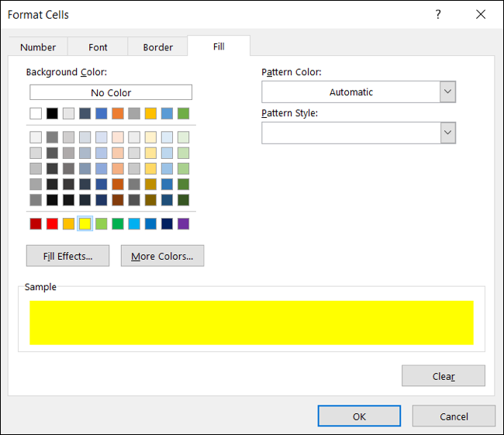
Task: Click the yellow Sample preview area
Action: point(251,323)
